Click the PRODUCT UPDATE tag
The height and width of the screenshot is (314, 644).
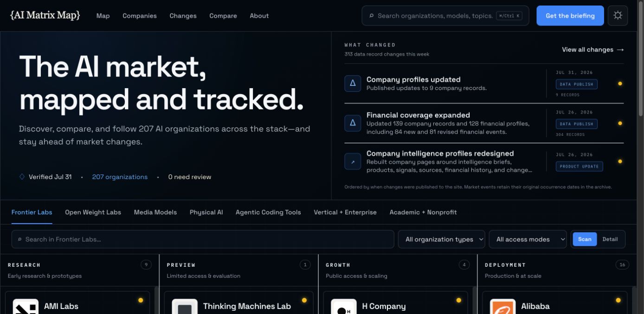pyautogui.click(x=580, y=167)
